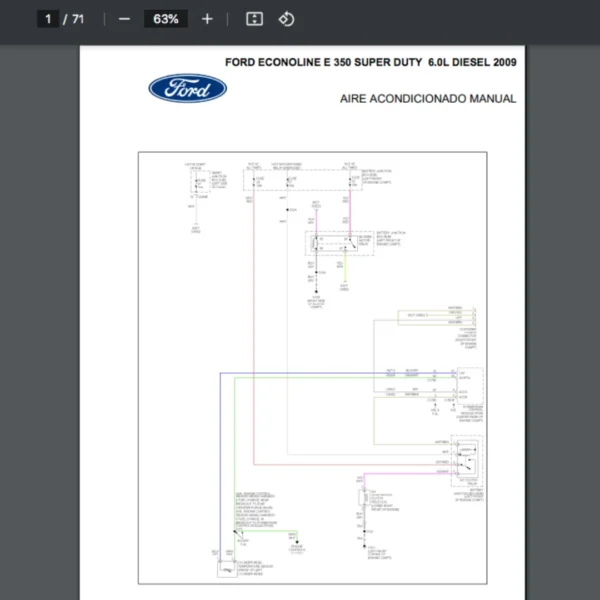Click the zoom in plus icon
Screen dimensions: 600x600
(x=207, y=19)
